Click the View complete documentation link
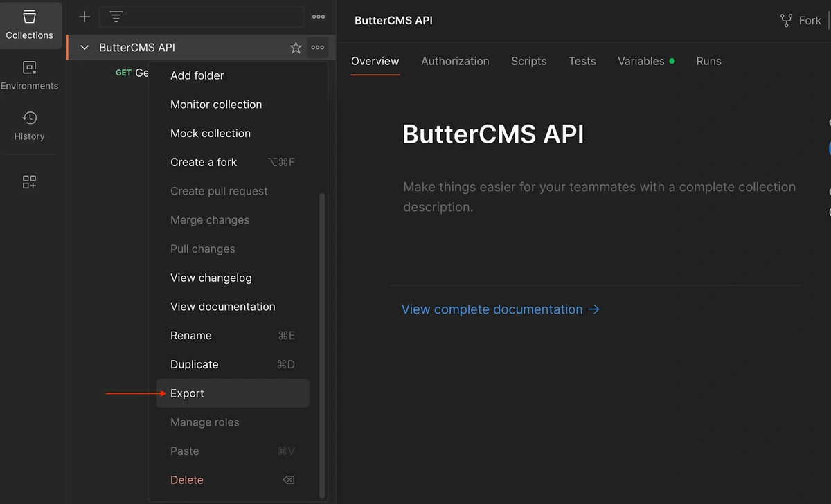The image size is (831, 504). click(501, 309)
